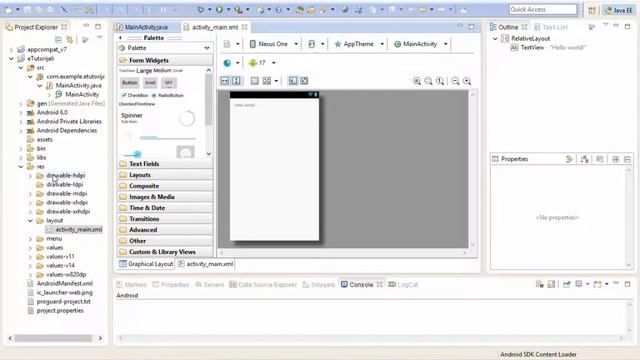This screenshot has width=640, height=360.
Task: Expand the Layouts palette category
Action: 165,175
